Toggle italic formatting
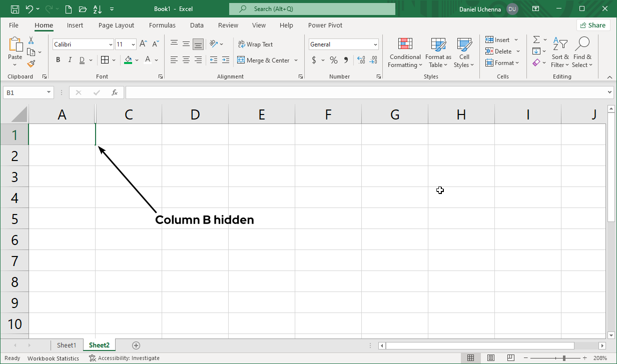This screenshot has height=364, width=617. tap(70, 60)
